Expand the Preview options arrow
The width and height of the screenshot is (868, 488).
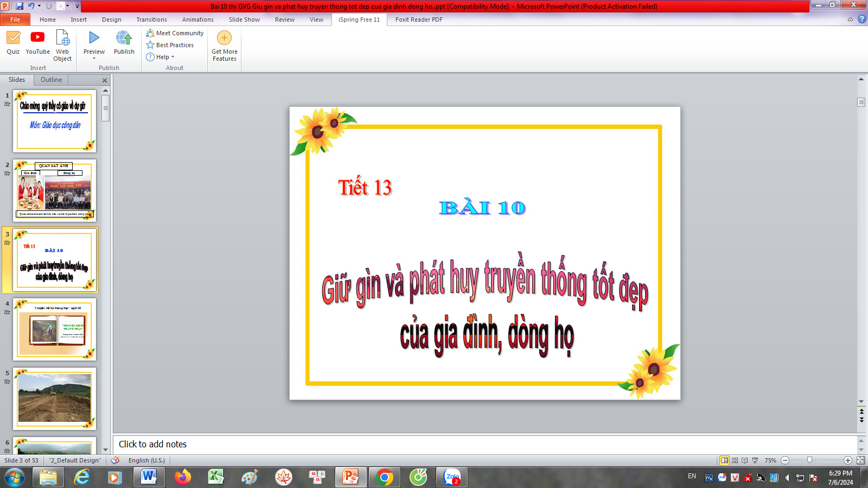point(94,59)
